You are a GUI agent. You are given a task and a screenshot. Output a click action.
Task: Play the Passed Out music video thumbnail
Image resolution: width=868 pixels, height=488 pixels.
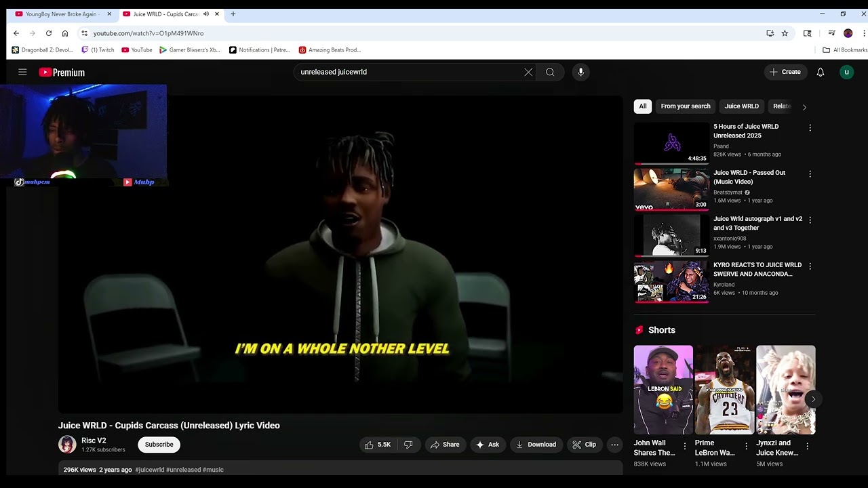pos(671,189)
